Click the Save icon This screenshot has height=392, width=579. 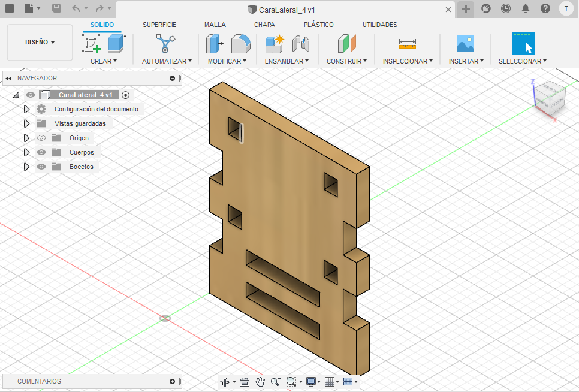pos(56,8)
